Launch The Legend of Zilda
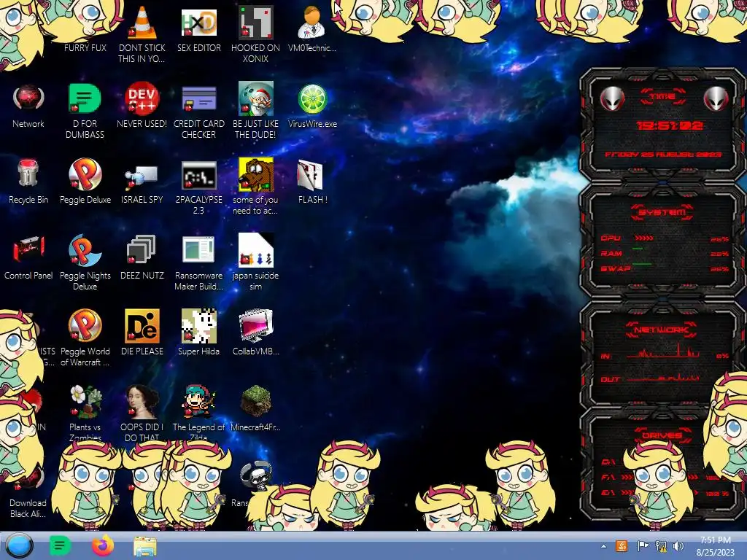The height and width of the screenshot is (560, 747). pos(198,413)
